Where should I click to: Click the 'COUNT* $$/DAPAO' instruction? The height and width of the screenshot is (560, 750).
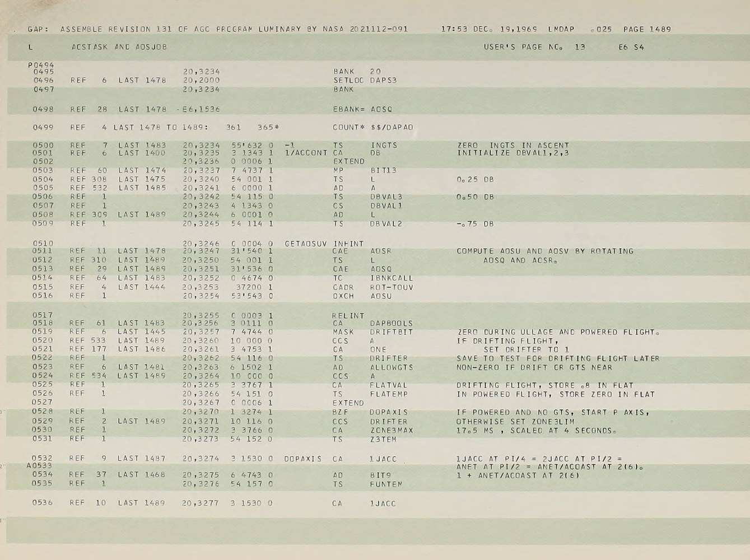[x=373, y=127]
